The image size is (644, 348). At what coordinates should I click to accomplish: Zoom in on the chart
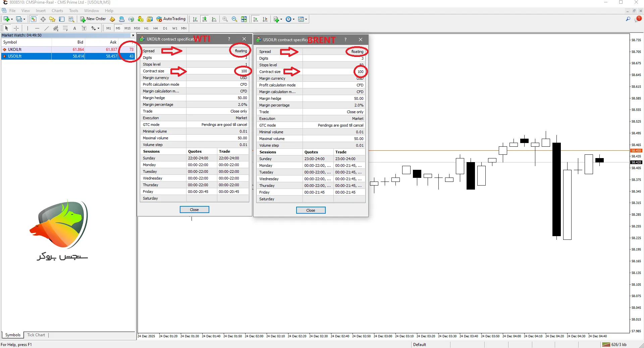coord(225,19)
